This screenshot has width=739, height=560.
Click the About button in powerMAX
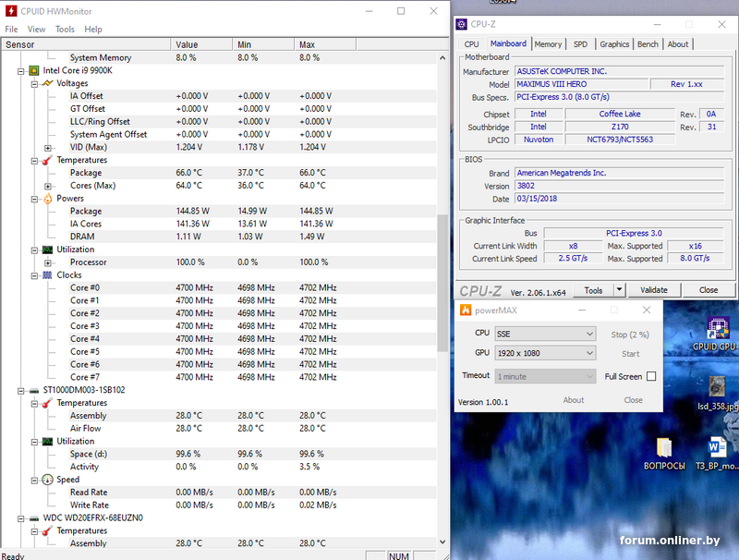click(573, 400)
